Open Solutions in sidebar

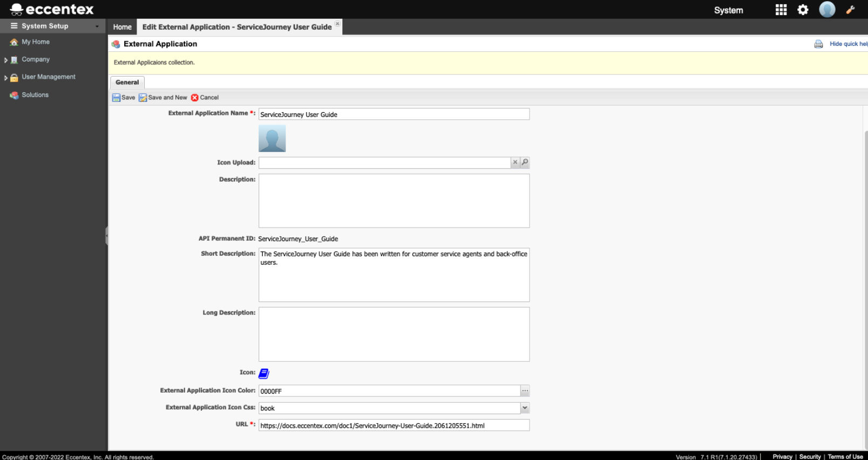tap(35, 95)
